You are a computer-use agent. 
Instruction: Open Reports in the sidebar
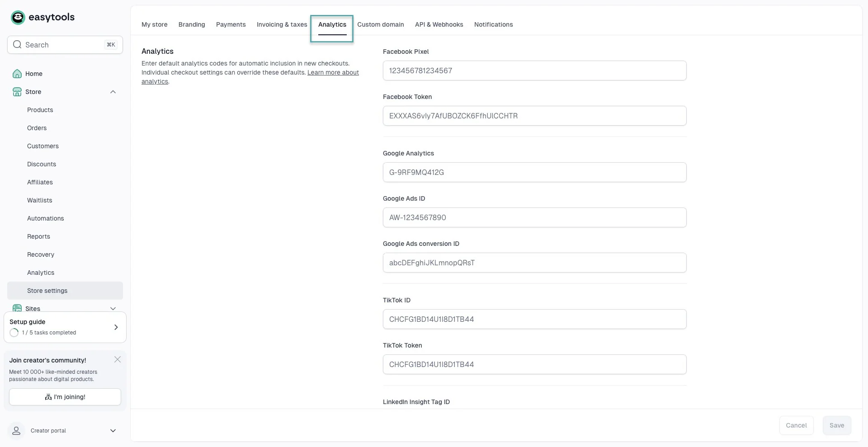click(65, 236)
